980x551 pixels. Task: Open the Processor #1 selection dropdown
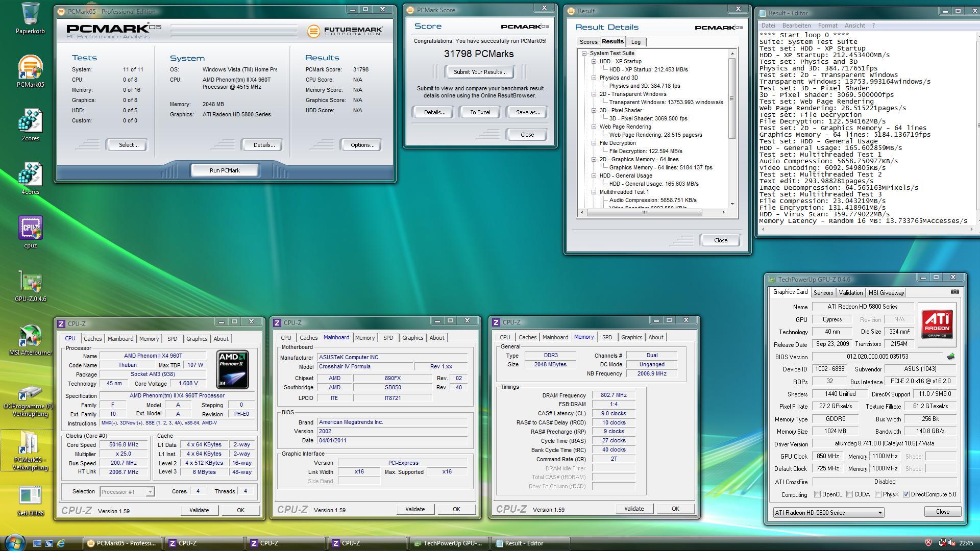click(127, 492)
